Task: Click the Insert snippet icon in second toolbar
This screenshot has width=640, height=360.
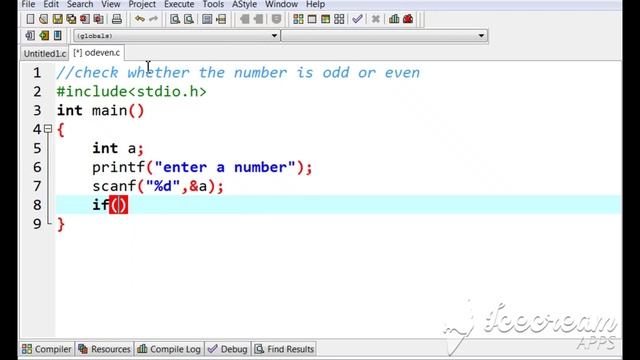Action: click(30, 36)
